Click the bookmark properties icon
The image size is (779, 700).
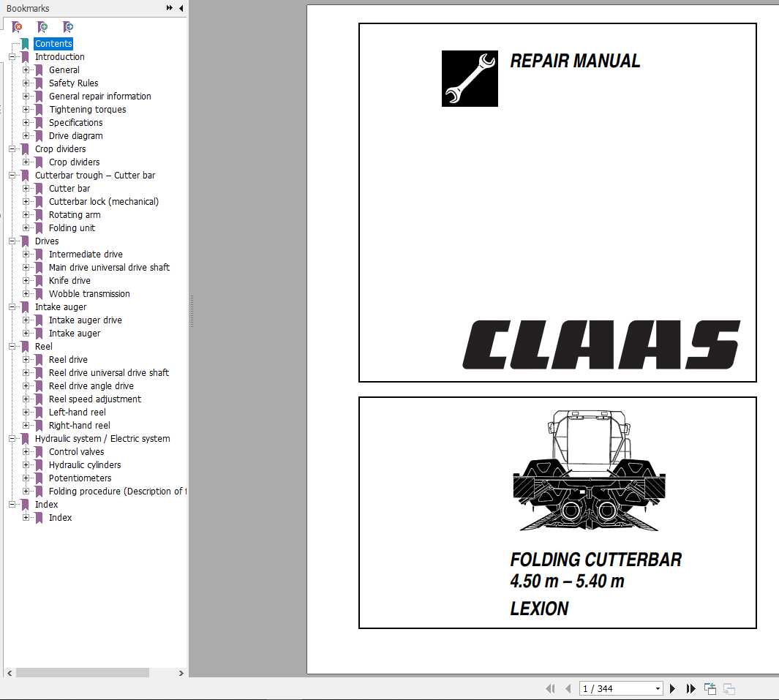67,26
